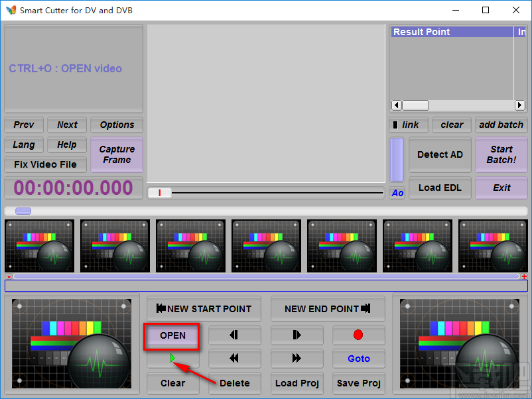This screenshot has height=399, width=532.
Task: Open a video with the OPEN button
Action: [172, 336]
